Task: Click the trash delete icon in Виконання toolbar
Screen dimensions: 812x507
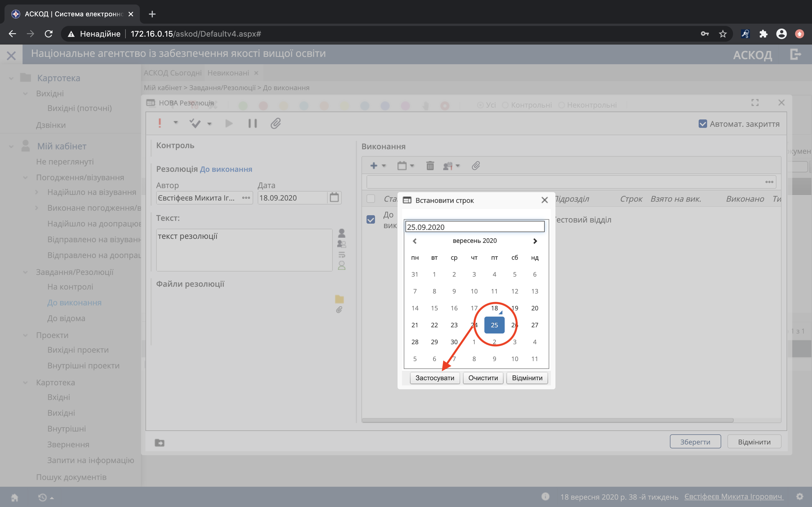Action: pos(430,166)
